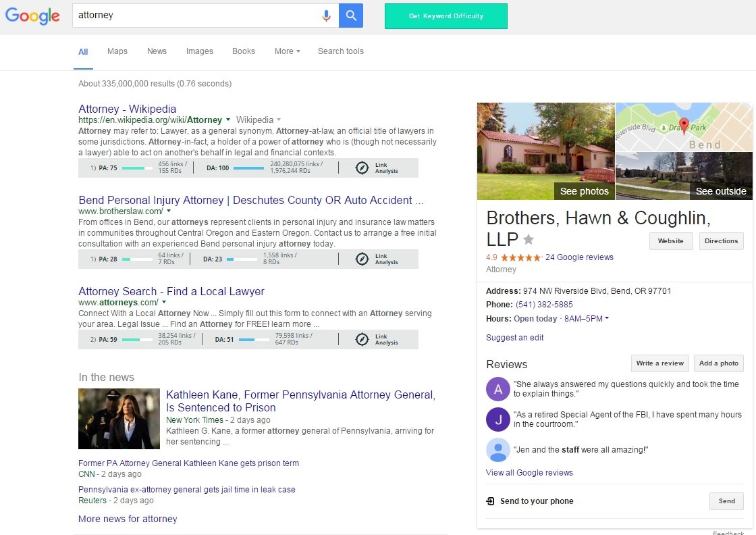The width and height of the screenshot is (756, 535).
Task: Click the send-to-phone icon
Action: tap(490, 501)
